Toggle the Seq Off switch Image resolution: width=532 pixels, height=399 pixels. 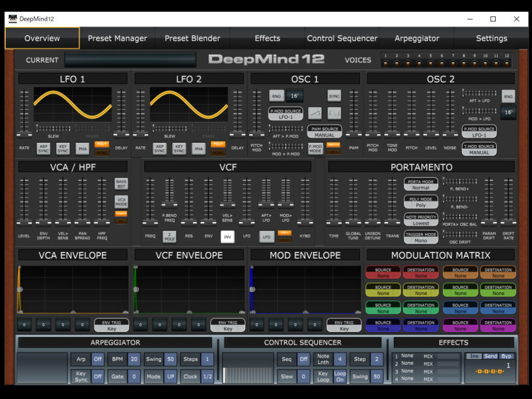[303, 360]
